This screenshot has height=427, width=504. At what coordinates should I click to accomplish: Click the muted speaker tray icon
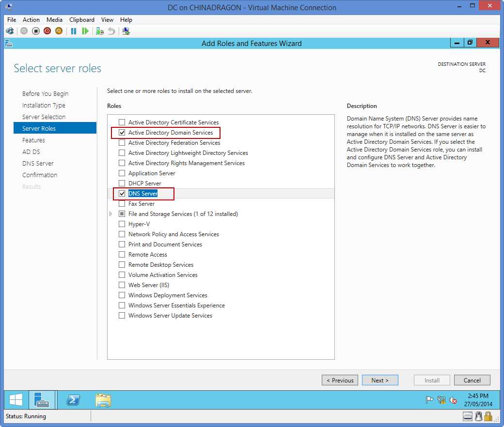453,400
